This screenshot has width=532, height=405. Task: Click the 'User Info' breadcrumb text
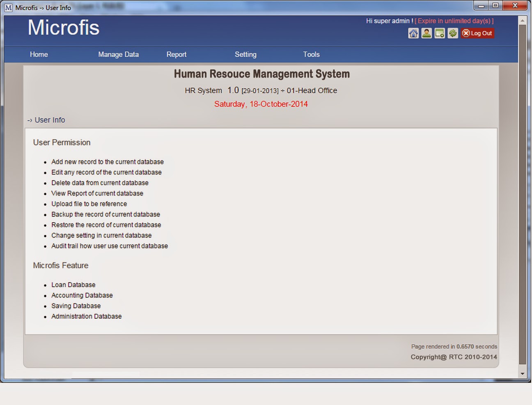coord(50,120)
